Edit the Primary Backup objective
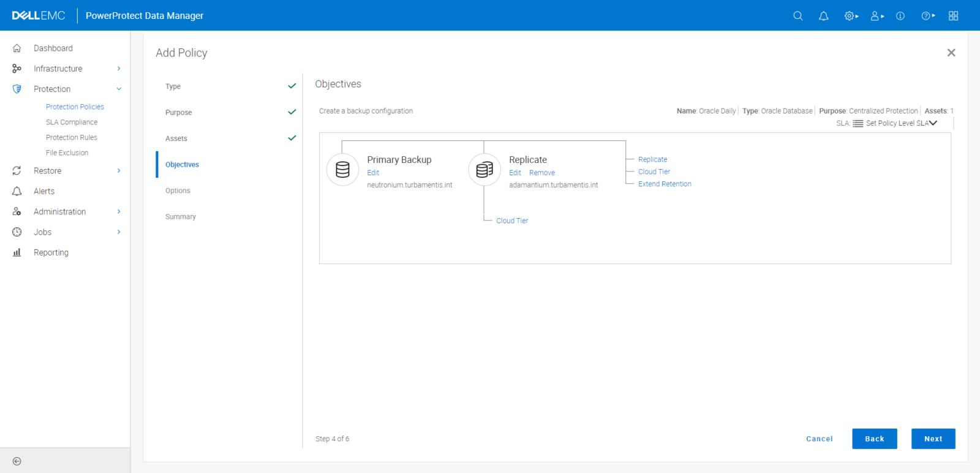 click(x=373, y=173)
